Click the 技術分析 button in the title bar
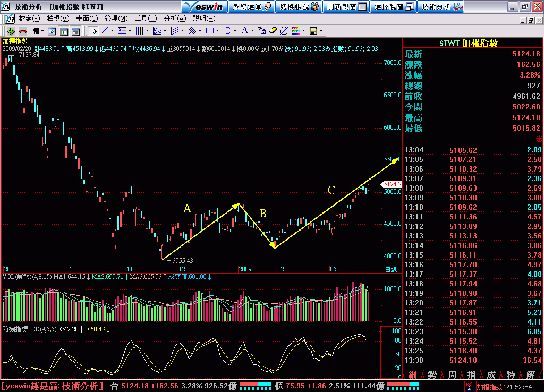Image resolution: width=544 pixels, height=392 pixels. (441, 6)
